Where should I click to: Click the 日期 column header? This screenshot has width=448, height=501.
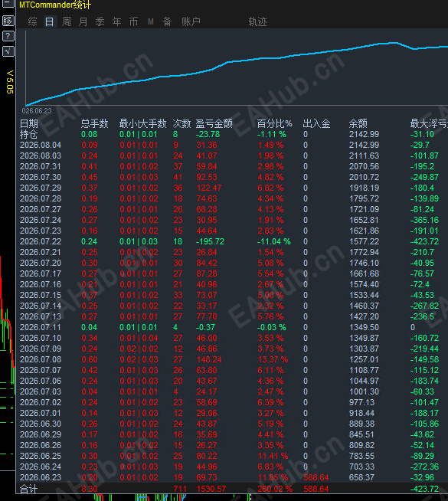click(29, 123)
